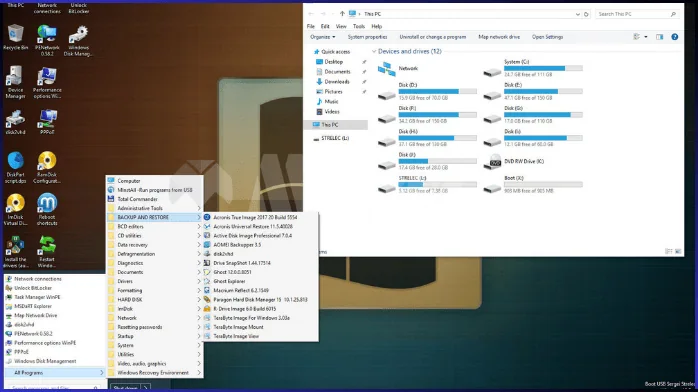The height and width of the screenshot is (392, 698).
Task: Click the Explorer refresh button
Action: tap(586, 14)
